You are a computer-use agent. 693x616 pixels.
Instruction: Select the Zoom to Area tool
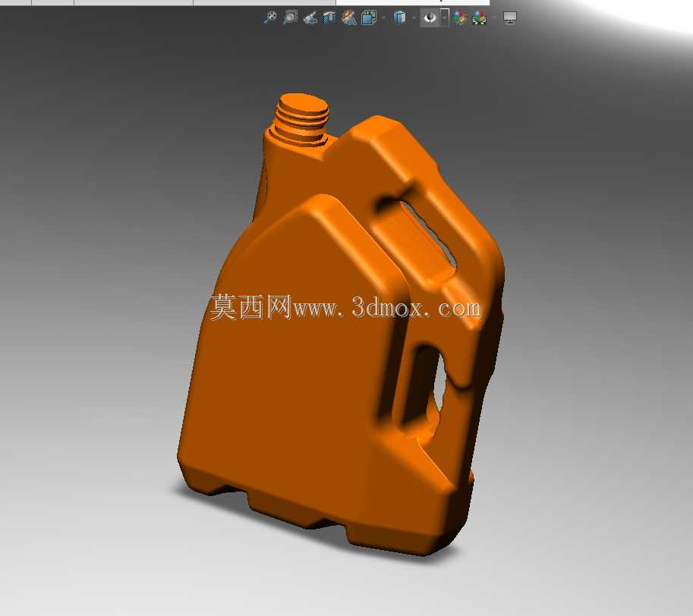pos(290,17)
